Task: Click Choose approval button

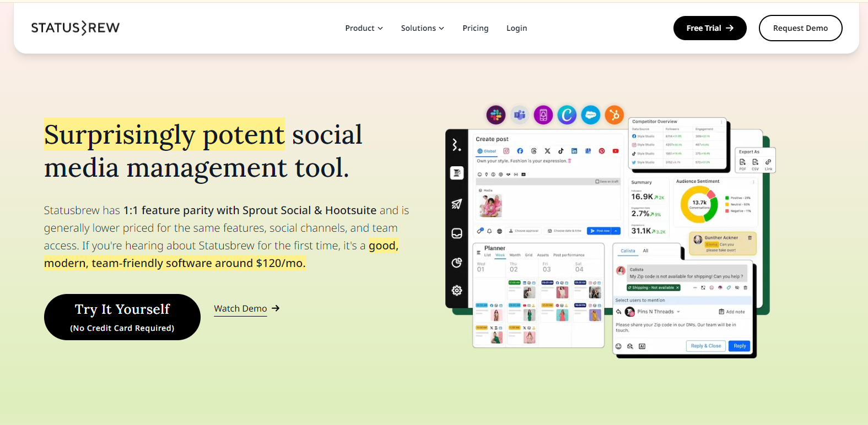Action: [524, 231]
